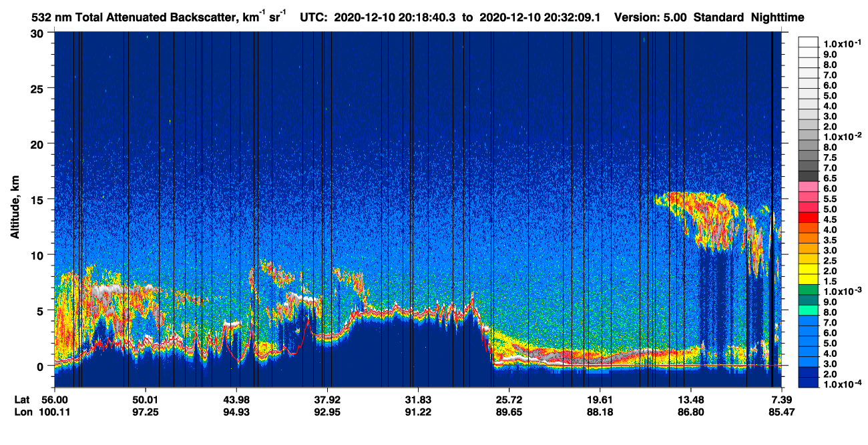This screenshot has height=445, width=868.
Task: Click the 3.5 color scale label
Action: (829, 241)
